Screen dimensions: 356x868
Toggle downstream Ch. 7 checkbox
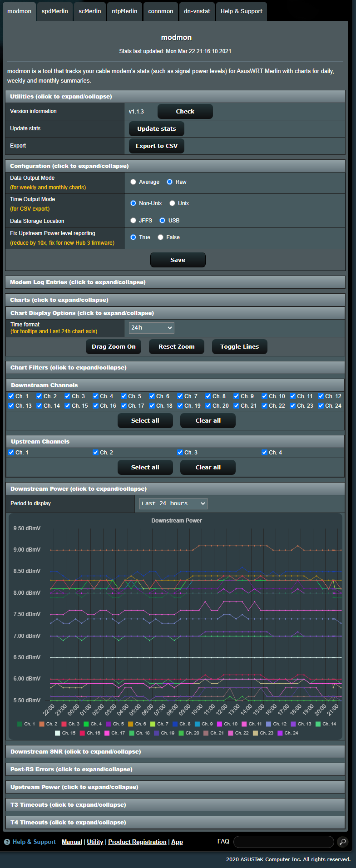coord(180,396)
